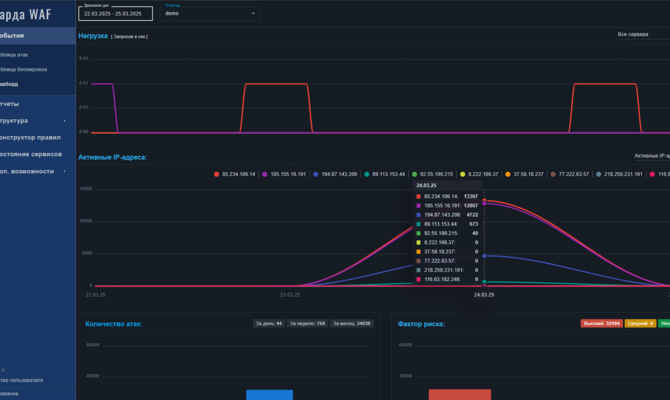Open Состояние сервисов in sidebar

coord(31,154)
